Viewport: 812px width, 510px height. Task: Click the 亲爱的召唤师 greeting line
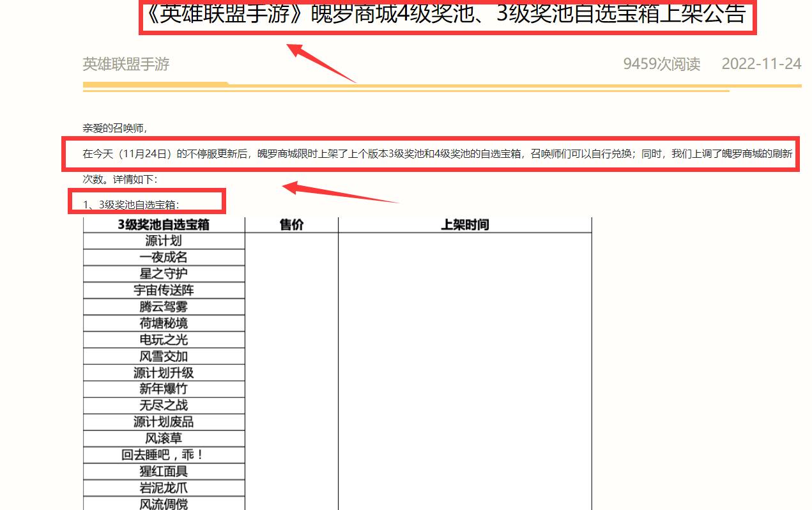(x=115, y=128)
